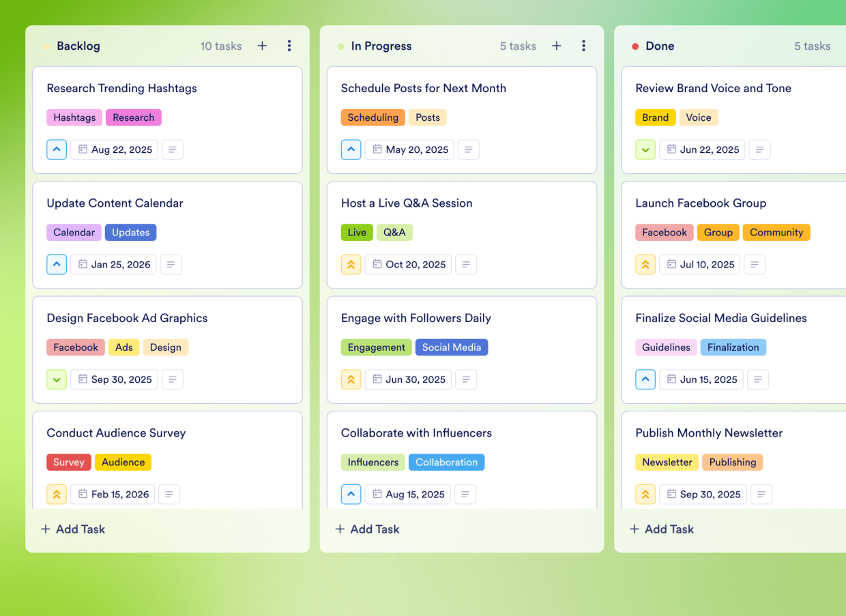Expand priority selector on Collaborate with Influencers
Image resolution: width=846 pixels, height=616 pixels.
[x=351, y=494]
